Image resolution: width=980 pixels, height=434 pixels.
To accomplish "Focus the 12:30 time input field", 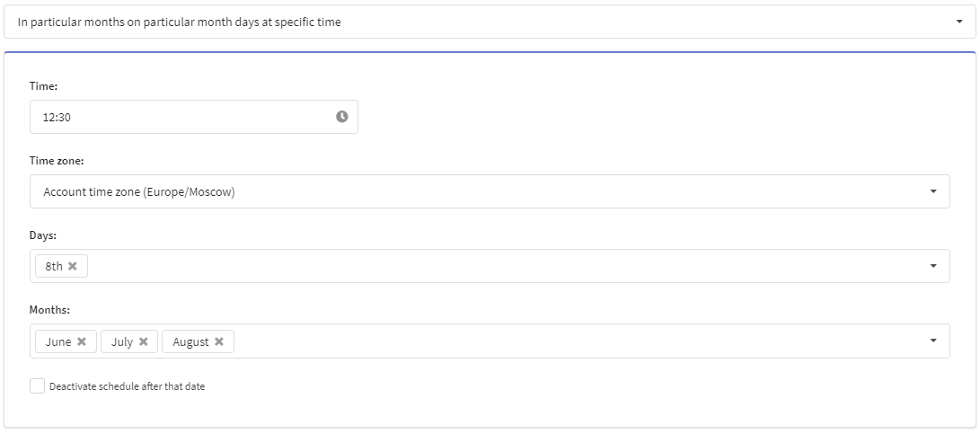I will [x=194, y=117].
